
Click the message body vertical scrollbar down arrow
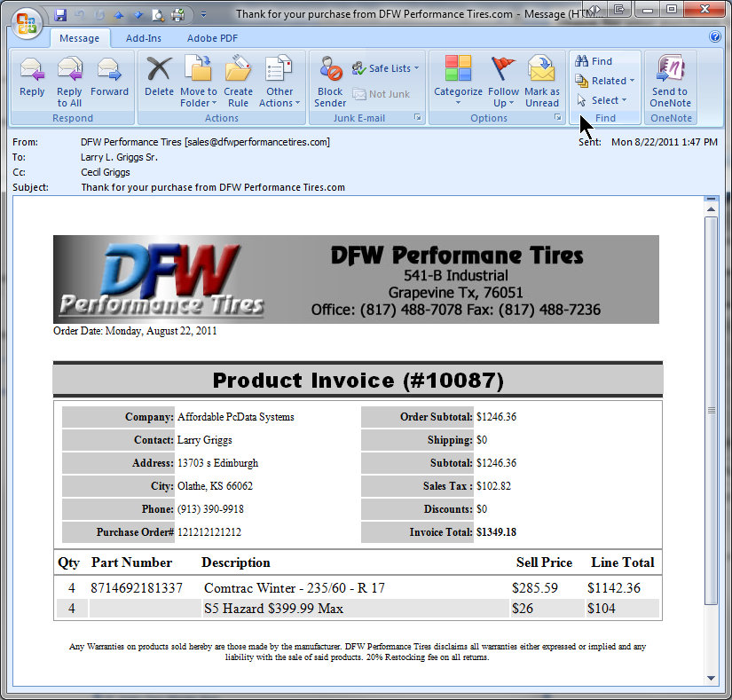[x=710, y=678]
